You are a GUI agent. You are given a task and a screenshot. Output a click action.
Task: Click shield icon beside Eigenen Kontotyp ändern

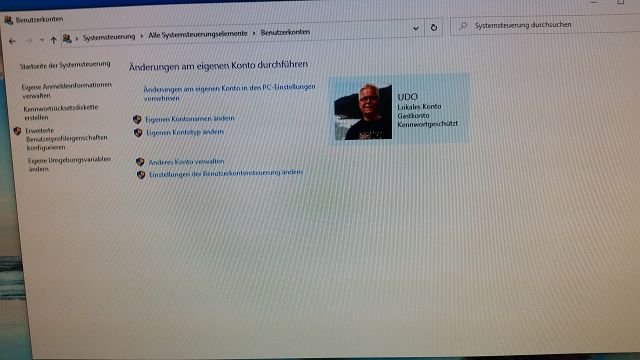coord(138,133)
